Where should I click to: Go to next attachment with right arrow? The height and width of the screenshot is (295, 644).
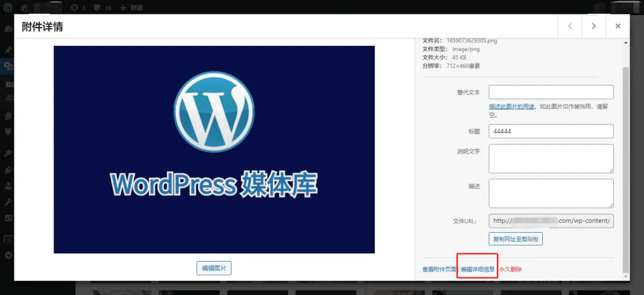594,26
